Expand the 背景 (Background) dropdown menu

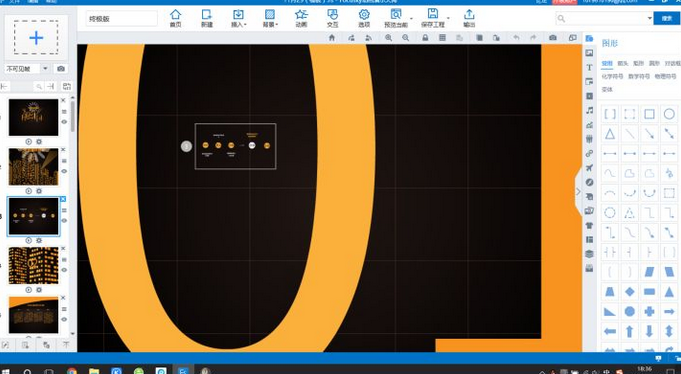(x=270, y=18)
